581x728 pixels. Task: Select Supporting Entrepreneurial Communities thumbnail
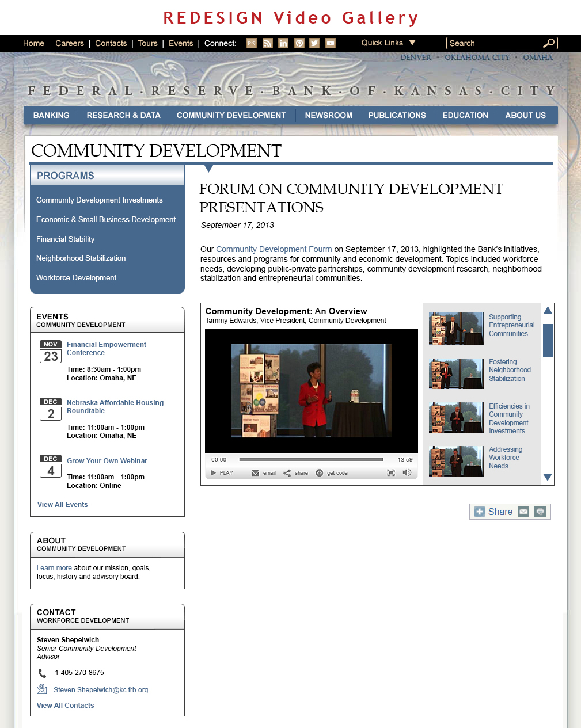[457, 329]
